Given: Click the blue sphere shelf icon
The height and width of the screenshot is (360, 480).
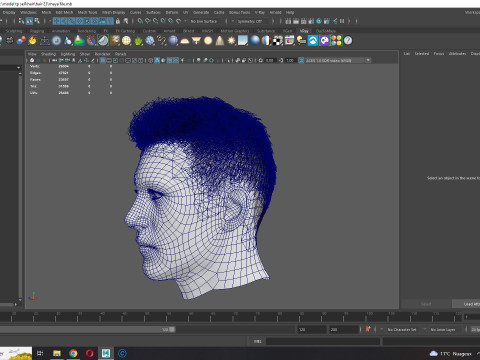Looking at the screenshot, I should click(x=173, y=41).
